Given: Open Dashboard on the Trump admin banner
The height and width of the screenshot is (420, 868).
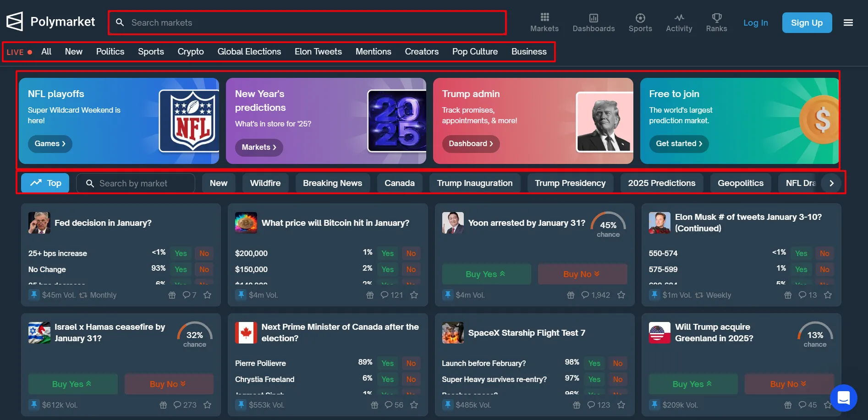Looking at the screenshot, I should point(471,144).
